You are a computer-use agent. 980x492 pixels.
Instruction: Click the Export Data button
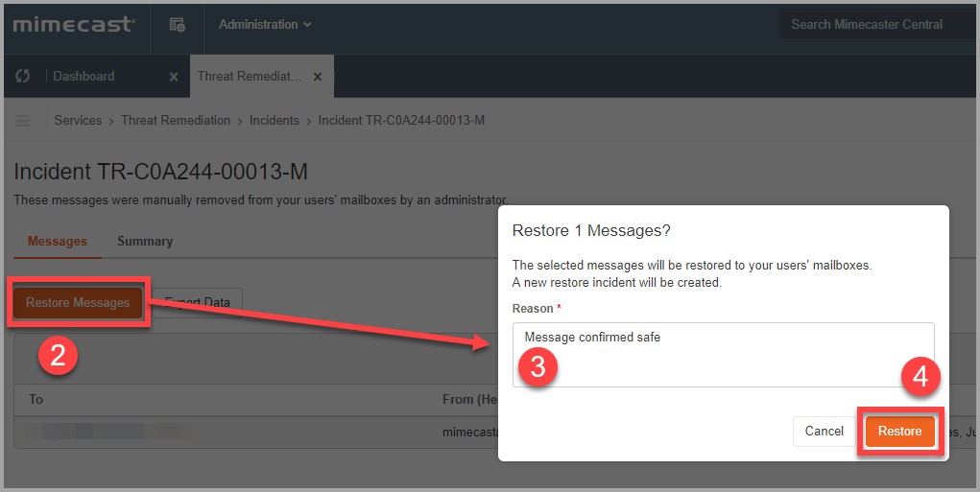click(200, 303)
